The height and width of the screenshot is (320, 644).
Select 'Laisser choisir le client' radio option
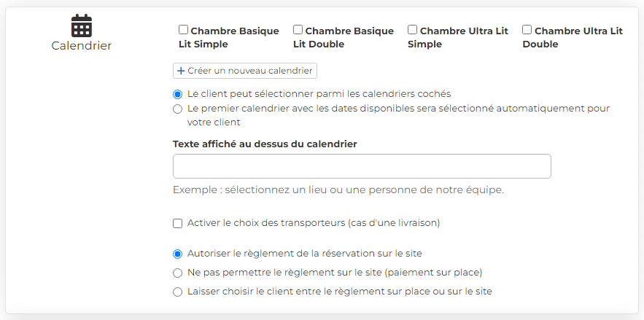177,292
